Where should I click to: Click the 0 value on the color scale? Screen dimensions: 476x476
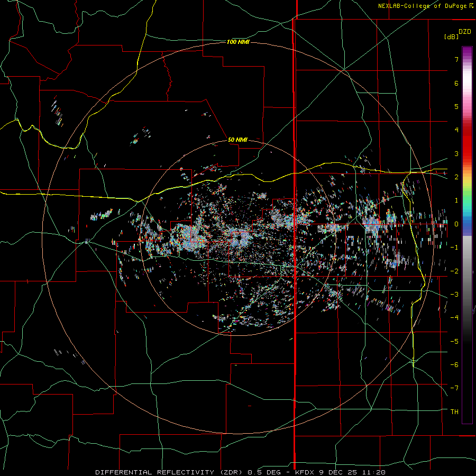(456, 224)
